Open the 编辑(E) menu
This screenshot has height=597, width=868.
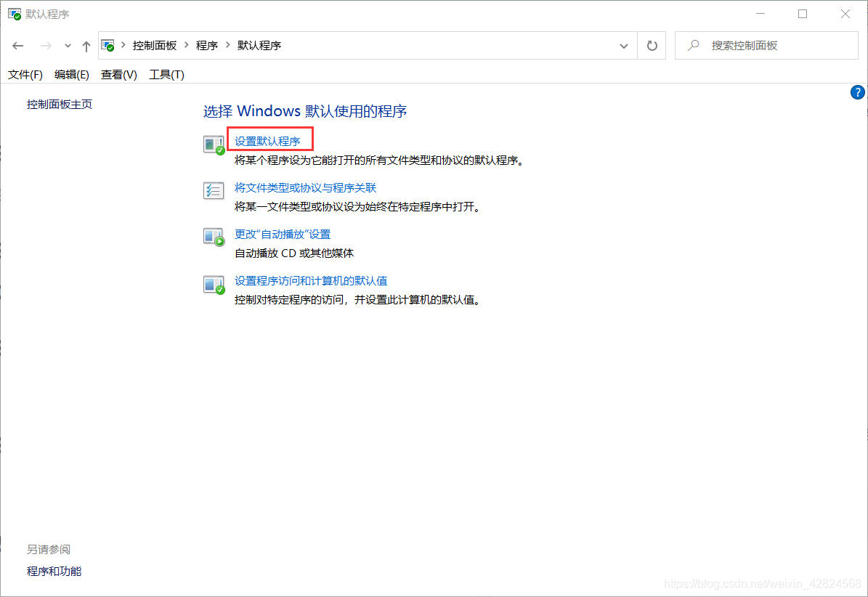click(x=71, y=74)
